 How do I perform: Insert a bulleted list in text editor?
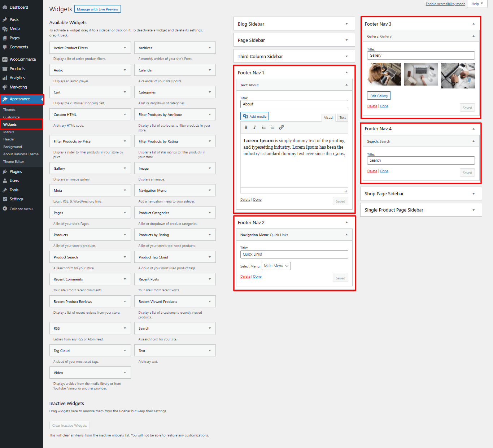click(x=264, y=127)
